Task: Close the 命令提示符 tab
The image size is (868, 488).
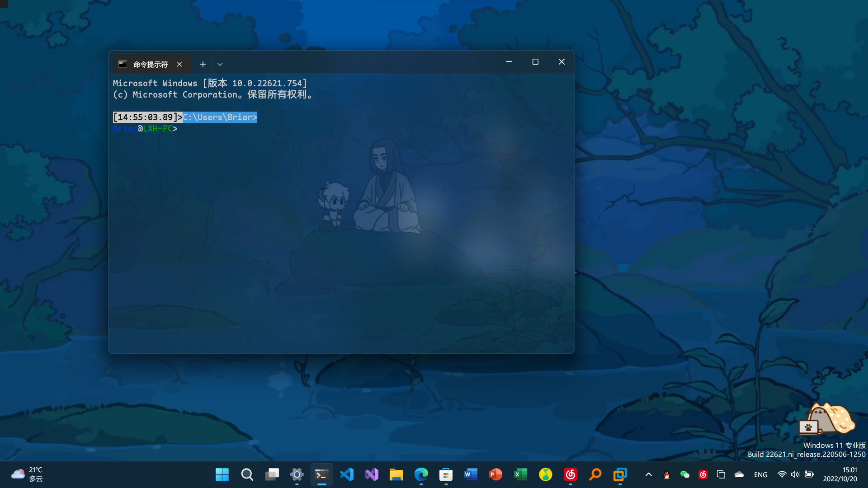Action: pyautogui.click(x=179, y=64)
